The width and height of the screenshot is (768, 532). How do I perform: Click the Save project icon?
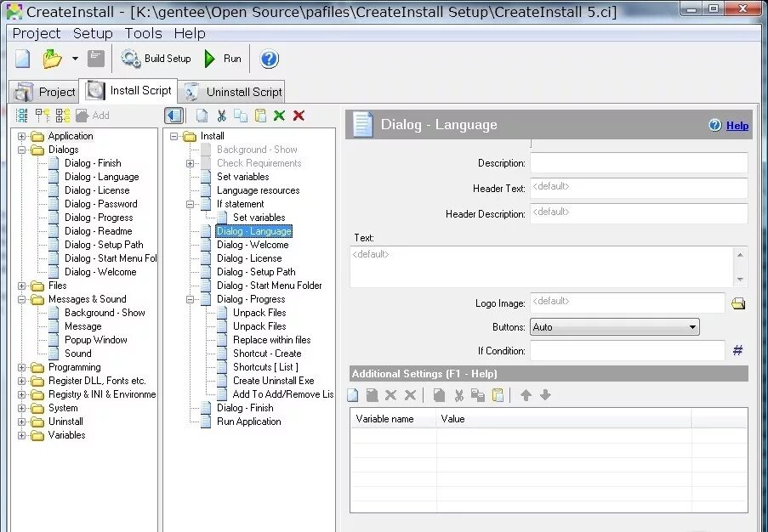pos(96,59)
